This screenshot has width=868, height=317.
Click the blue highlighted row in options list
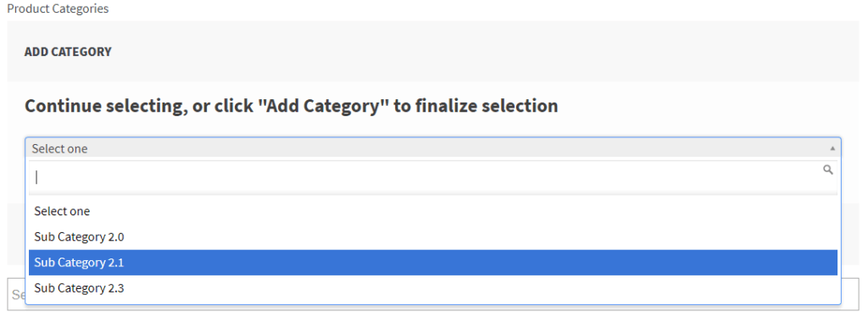(433, 262)
